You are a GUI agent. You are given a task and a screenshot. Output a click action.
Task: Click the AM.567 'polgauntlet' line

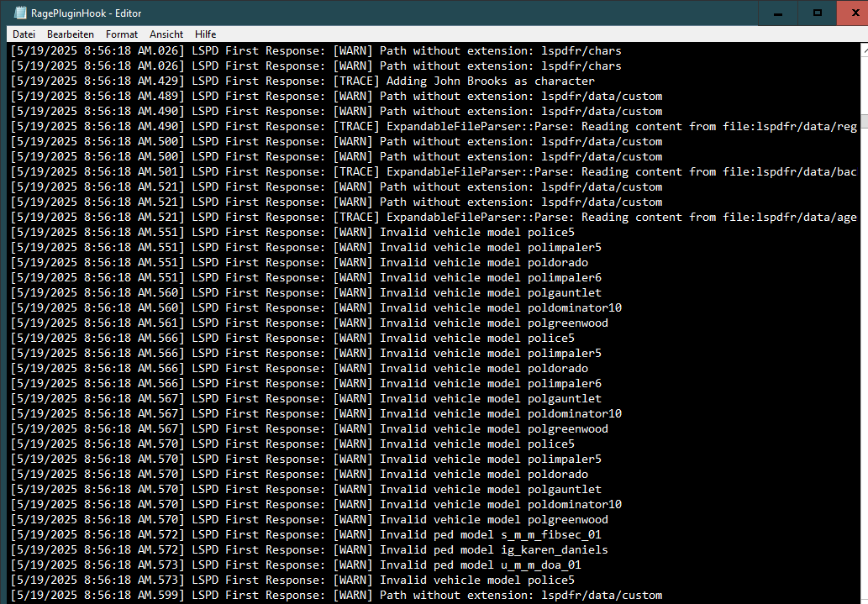[x=306, y=399]
